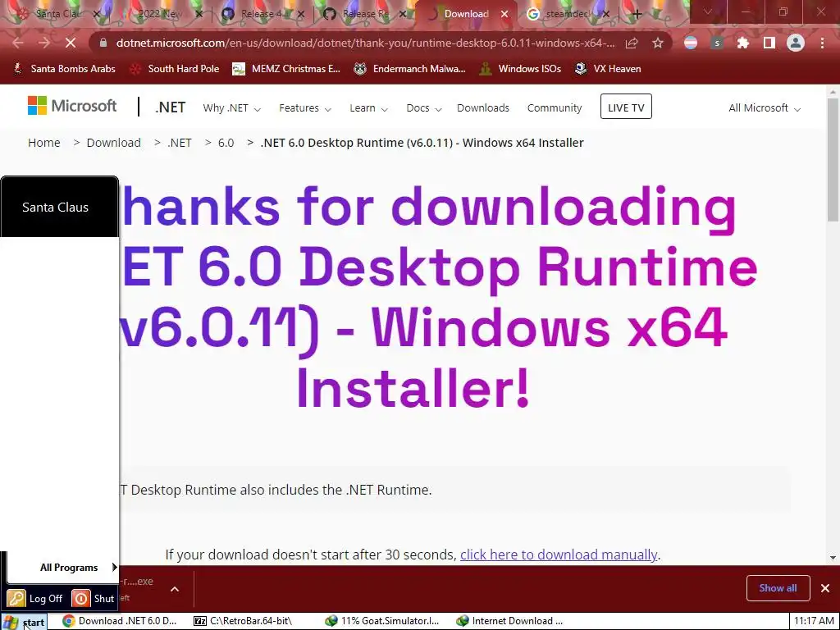The image size is (840, 630).
Task: Open 11% Goat.Simulator taskbar item
Action: pyautogui.click(x=382, y=621)
